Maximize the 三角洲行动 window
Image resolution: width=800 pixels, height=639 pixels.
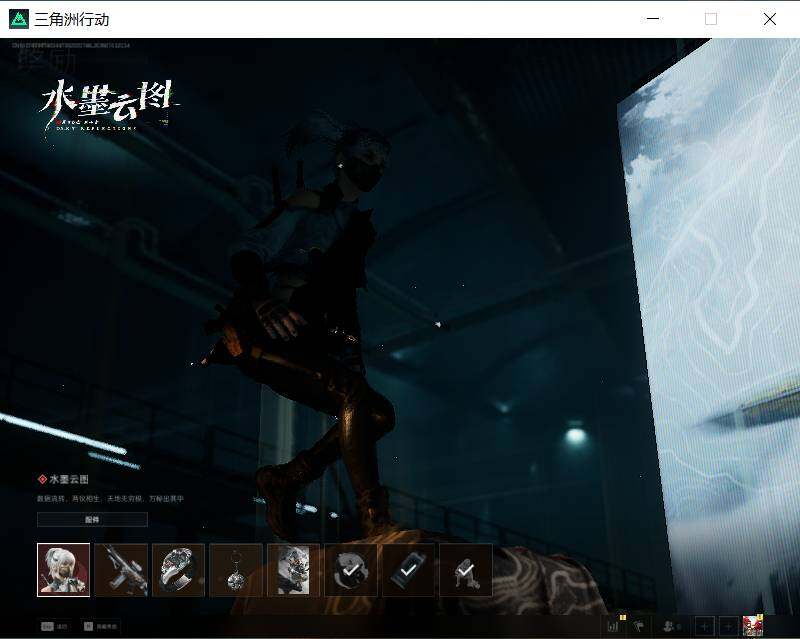711,19
